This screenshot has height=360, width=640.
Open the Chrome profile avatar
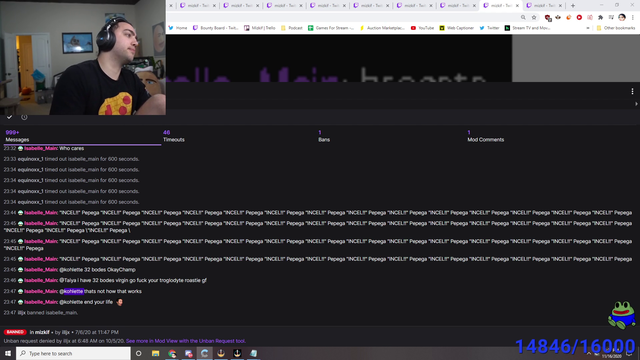622,17
